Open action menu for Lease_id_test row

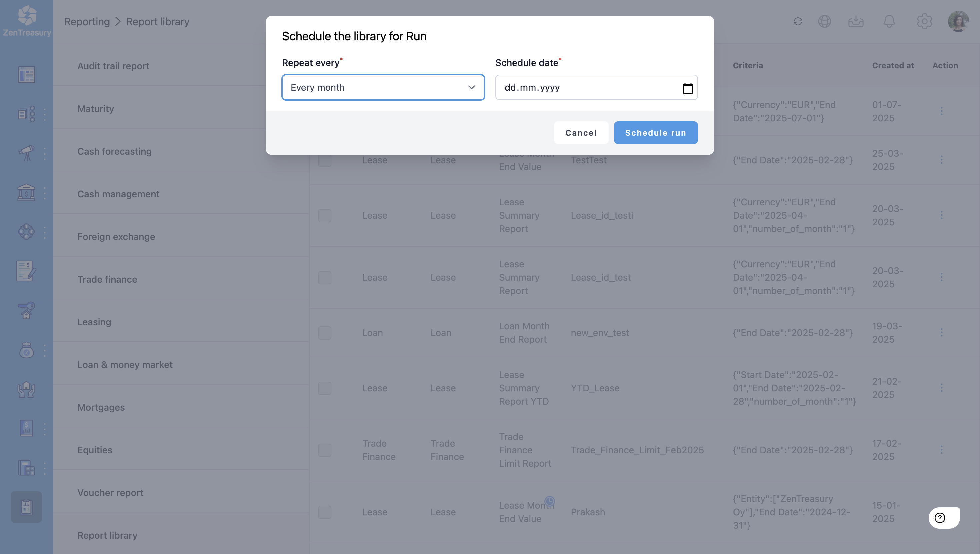coord(942,277)
